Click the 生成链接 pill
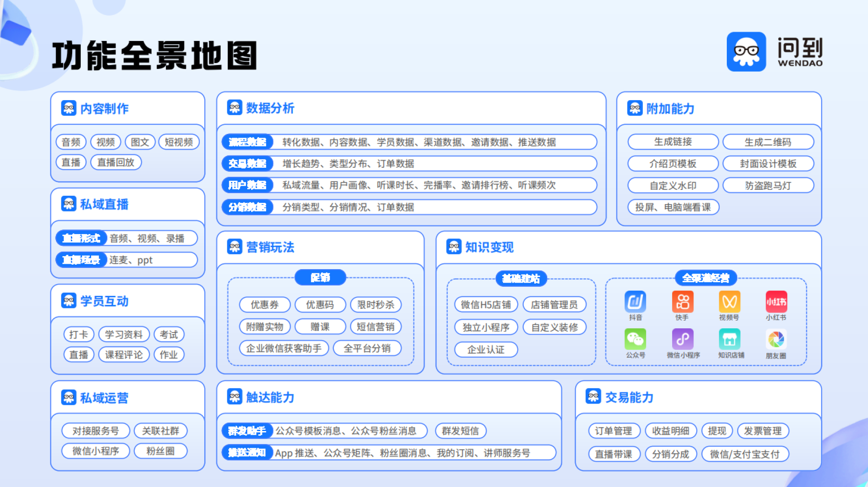The height and width of the screenshot is (487, 868). pos(673,142)
